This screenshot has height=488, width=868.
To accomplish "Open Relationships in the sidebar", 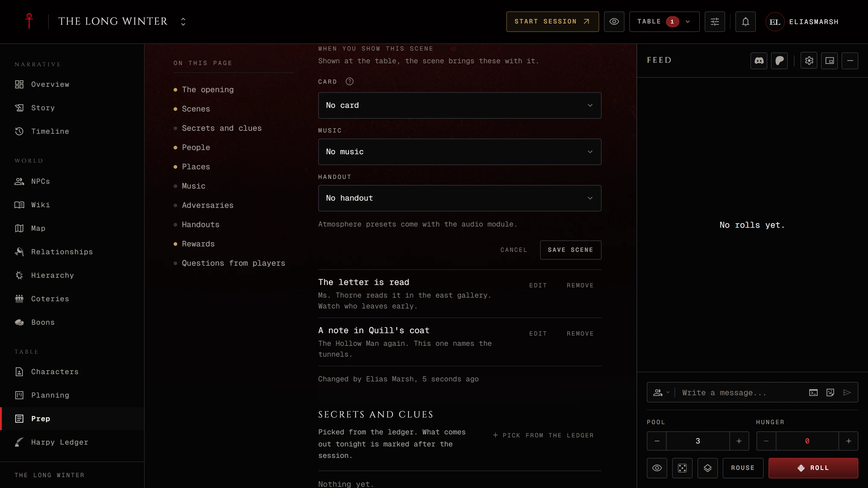I will click(x=72, y=252).
